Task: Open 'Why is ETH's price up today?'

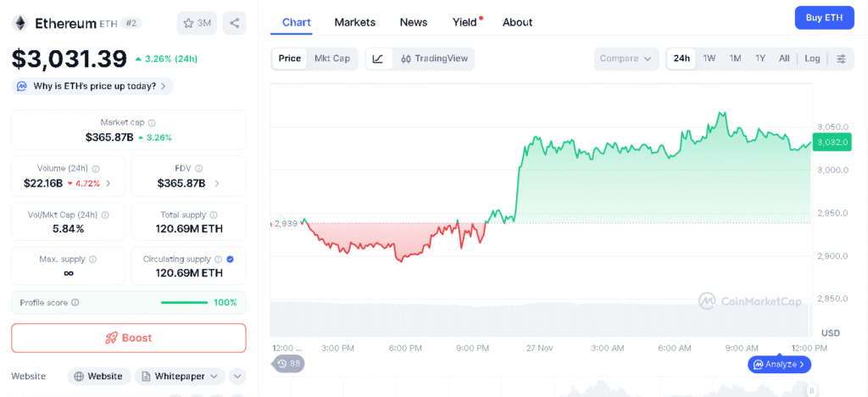Action: [x=92, y=86]
